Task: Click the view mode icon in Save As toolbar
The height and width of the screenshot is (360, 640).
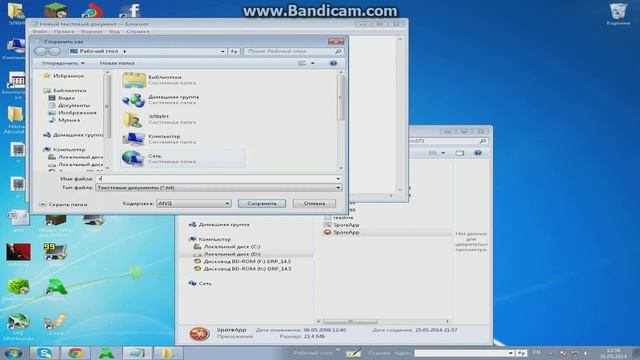Action: 302,63
